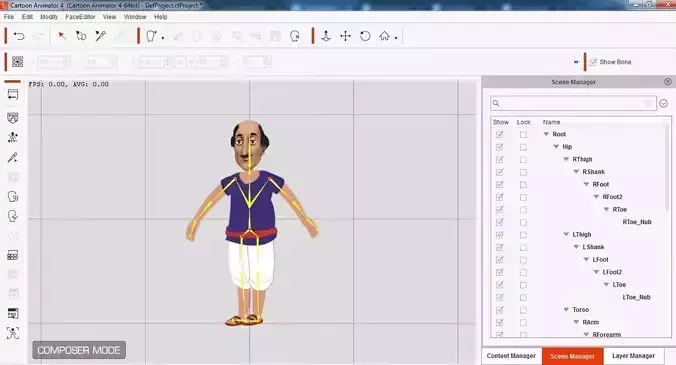676x365 pixels.
Task: Toggle Show checkbox for RToe_Nub
Action: tap(500, 222)
